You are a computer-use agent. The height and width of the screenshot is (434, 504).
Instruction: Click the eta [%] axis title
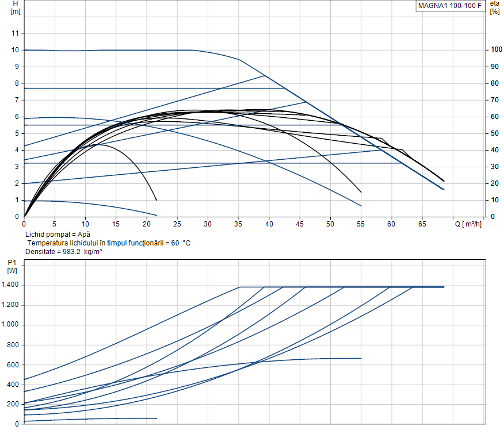pyautogui.click(x=494, y=7)
